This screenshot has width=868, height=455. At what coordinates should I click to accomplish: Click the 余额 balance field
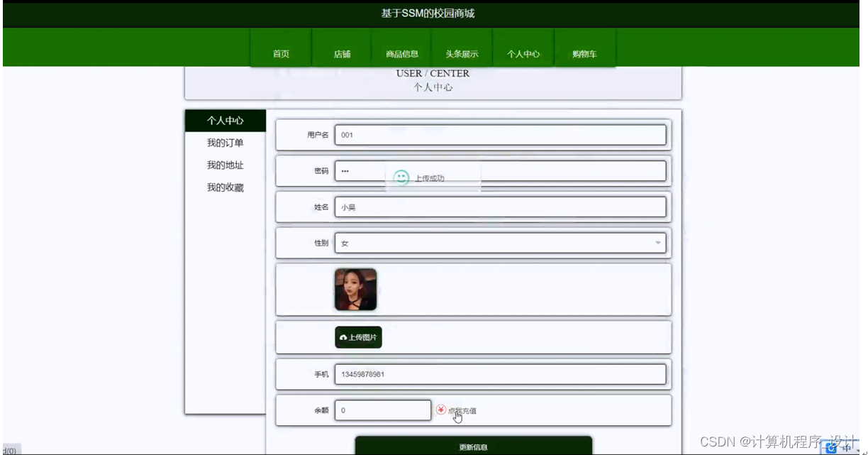(382, 410)
